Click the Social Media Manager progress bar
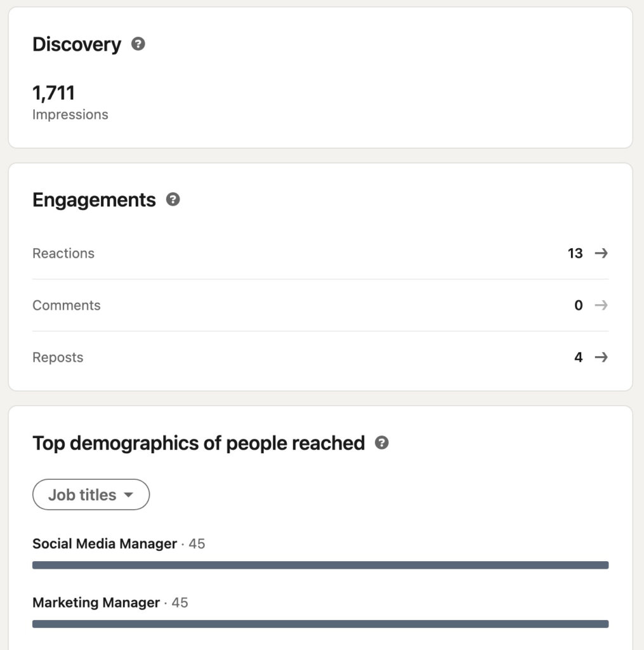Viewport: 644px width, 650px height. (x=320, y=564)
